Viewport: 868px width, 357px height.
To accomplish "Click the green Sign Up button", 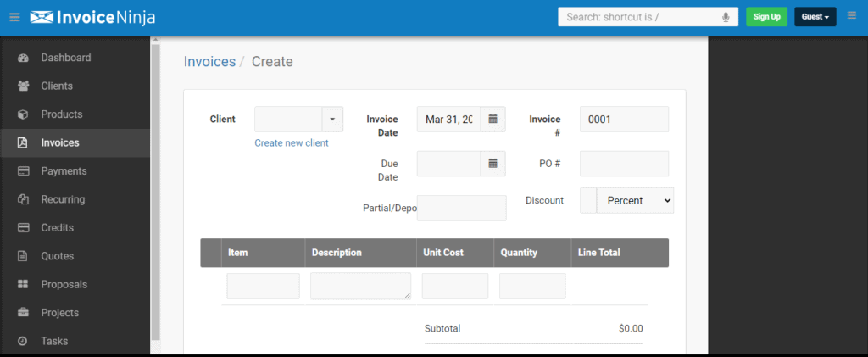I will pos(766,17).
